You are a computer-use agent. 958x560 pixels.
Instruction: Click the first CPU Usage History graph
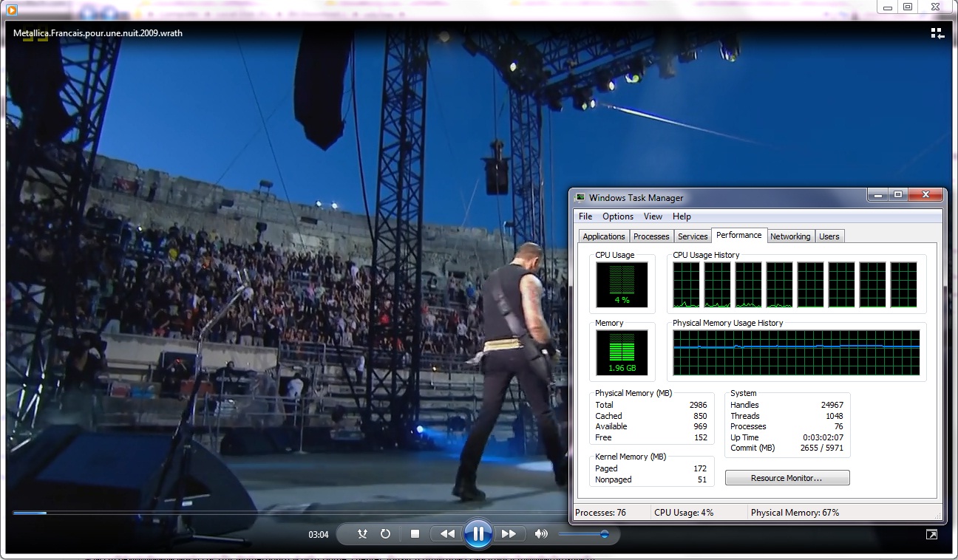(x=686, y=284)
